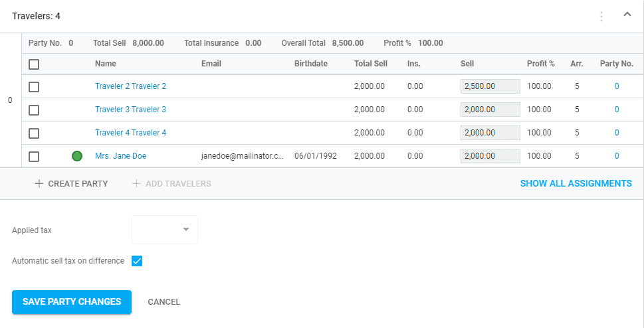Screen dimensions: 644x328
Task: Click the Email column header
Action: coord(211,64)
